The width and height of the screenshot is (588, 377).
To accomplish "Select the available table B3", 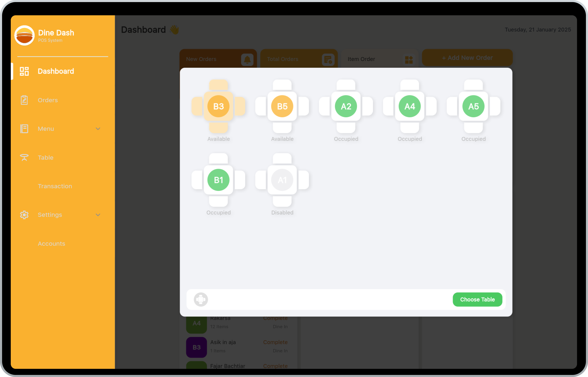I will [x=218, y=106].
